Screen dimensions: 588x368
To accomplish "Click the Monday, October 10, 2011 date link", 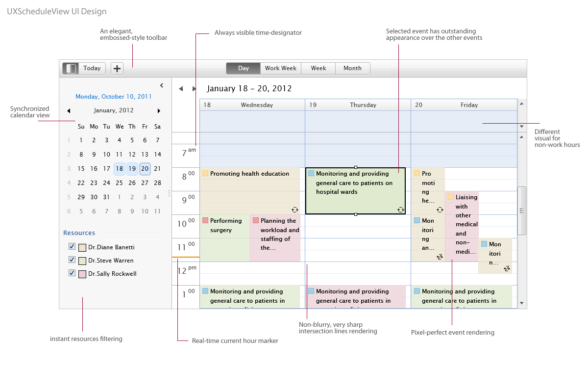I will (114, 97).
